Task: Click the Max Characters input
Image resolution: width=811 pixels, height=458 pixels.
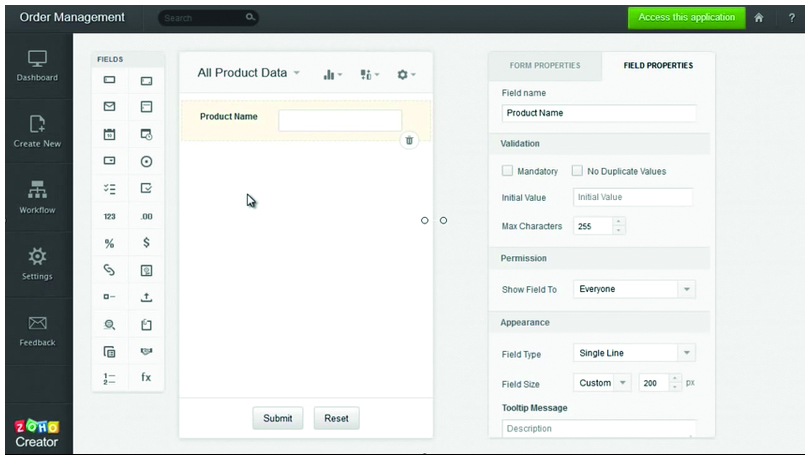Action: point(593,226)
